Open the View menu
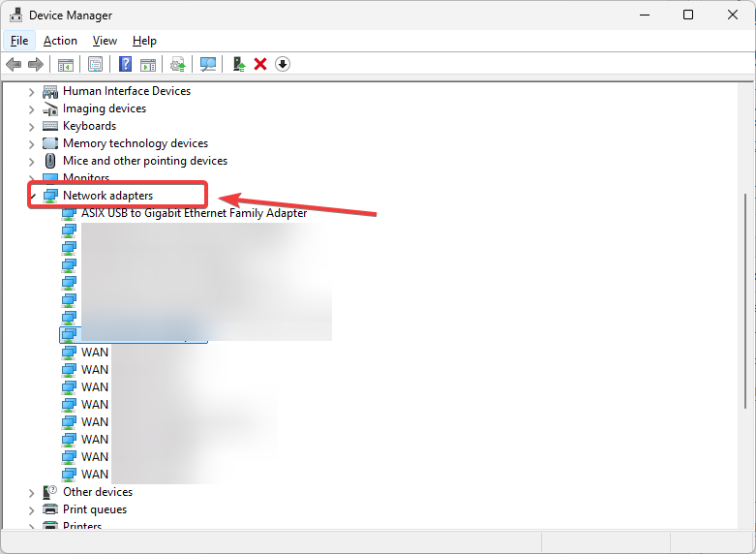Image resolution: width=756 pixels, height=554 pixels. pos(105,41)
